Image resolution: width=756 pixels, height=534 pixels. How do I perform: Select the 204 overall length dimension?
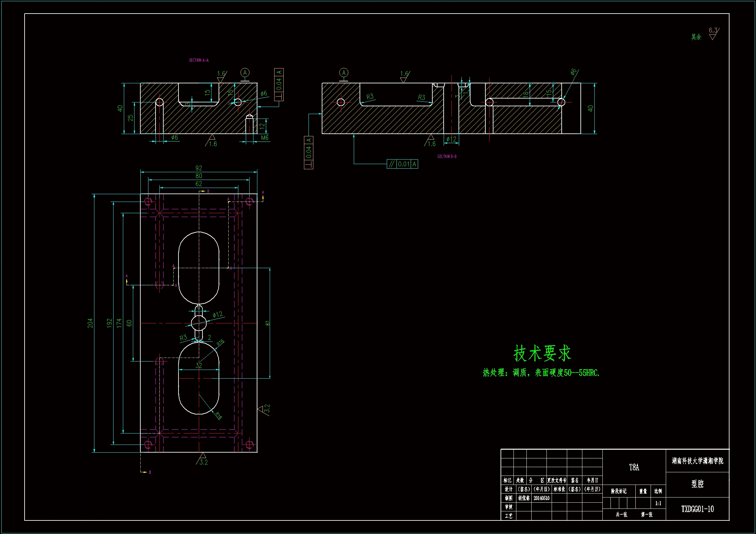coord(90,323)
